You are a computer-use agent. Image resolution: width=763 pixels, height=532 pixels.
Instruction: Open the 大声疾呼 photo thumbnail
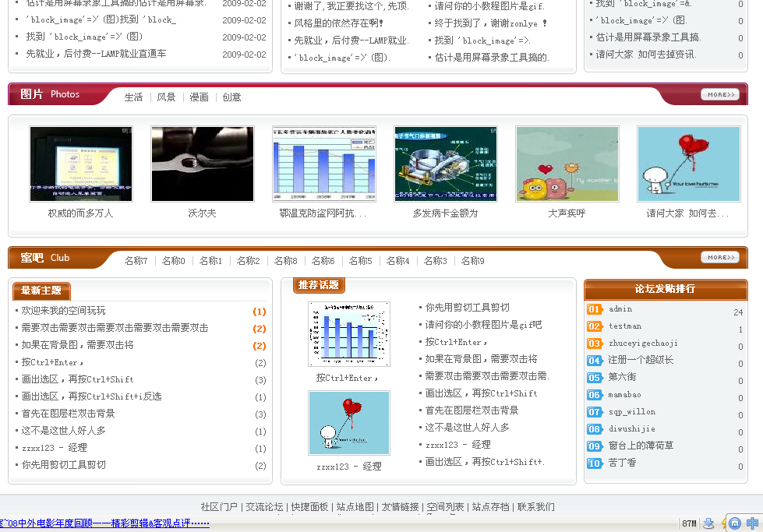567,164
